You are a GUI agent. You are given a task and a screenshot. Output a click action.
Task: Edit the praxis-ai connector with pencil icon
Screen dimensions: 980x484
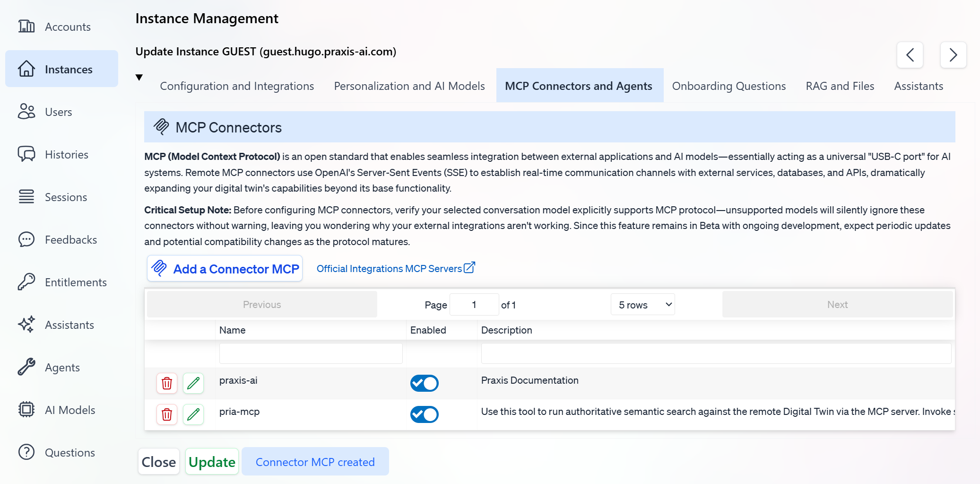[x=193, y=383]
